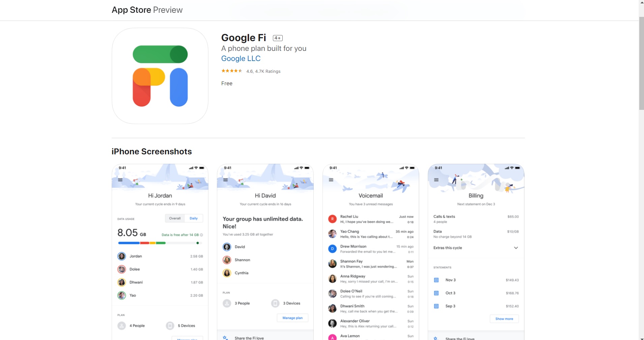The width and height of the screenshot is (644, 340).
Task: Click the 4 People icon in Jordan's plan
Action: click(x=121, y=326)
